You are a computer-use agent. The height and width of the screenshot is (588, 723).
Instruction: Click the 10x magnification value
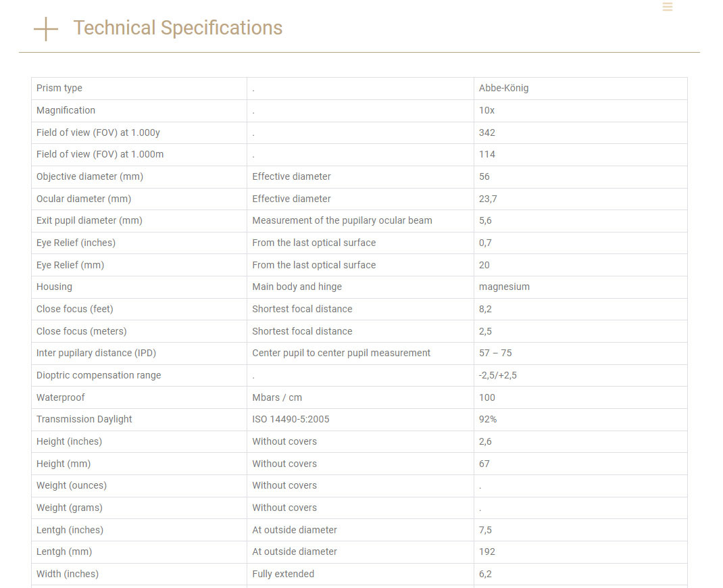pyautogui.click(x=487, y=110)
